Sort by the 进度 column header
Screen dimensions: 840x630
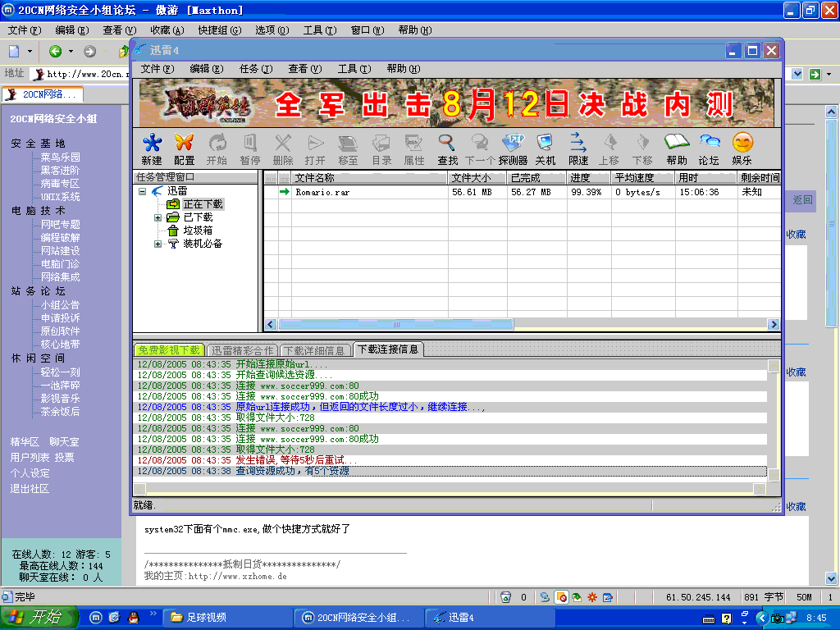pos(588,177)
